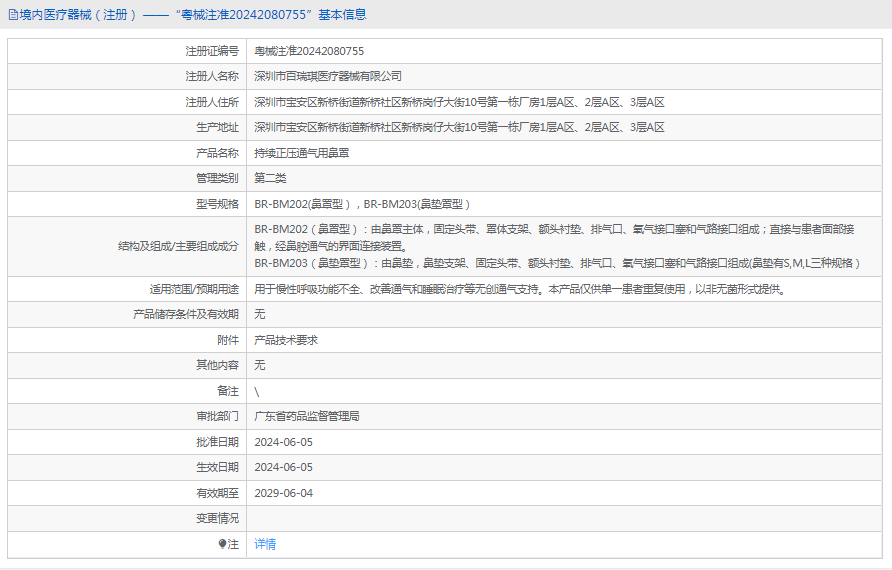This screenshot has width=892, height=570.
Task: Click the 注册人住所 address value
Action: pos(459,102)
